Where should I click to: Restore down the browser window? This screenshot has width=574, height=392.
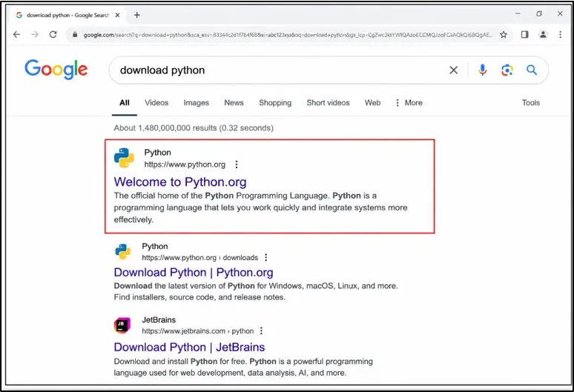pos(539,14)
